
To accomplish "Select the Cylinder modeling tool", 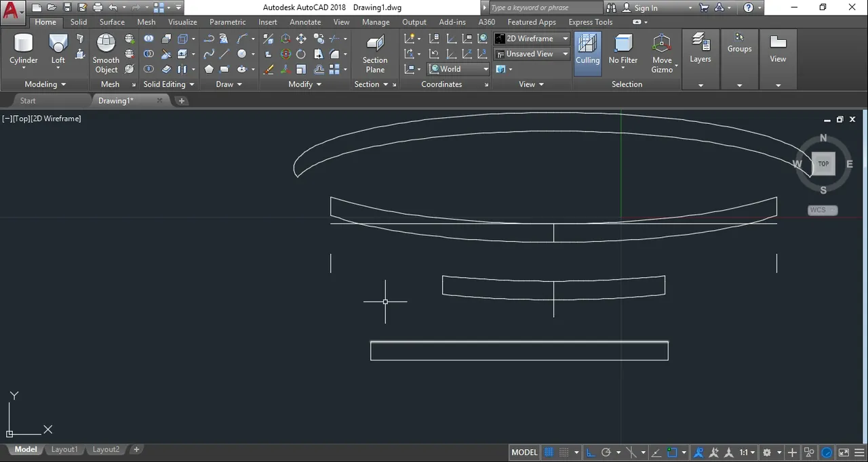I will point(24,50).
